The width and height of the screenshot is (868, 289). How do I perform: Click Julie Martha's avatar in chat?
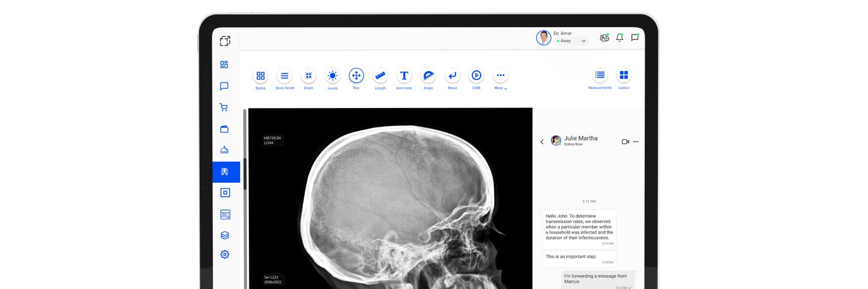click(x=556, y=140)
